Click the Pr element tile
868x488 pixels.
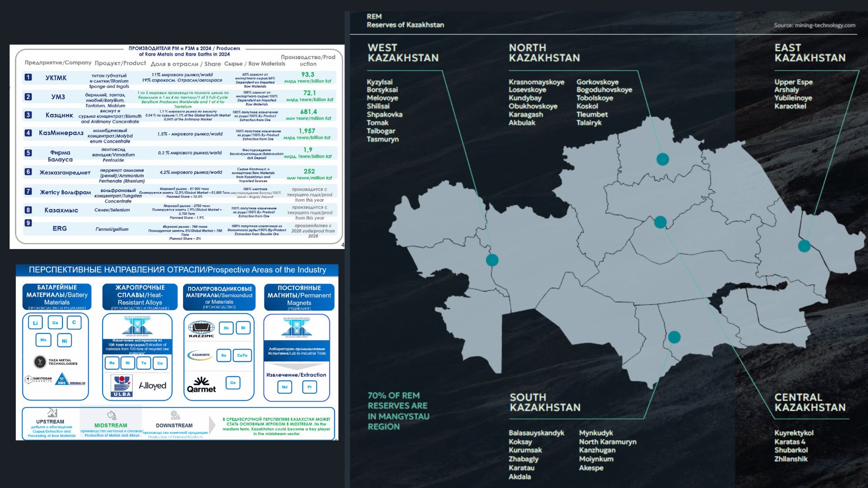tap(310, 387)
